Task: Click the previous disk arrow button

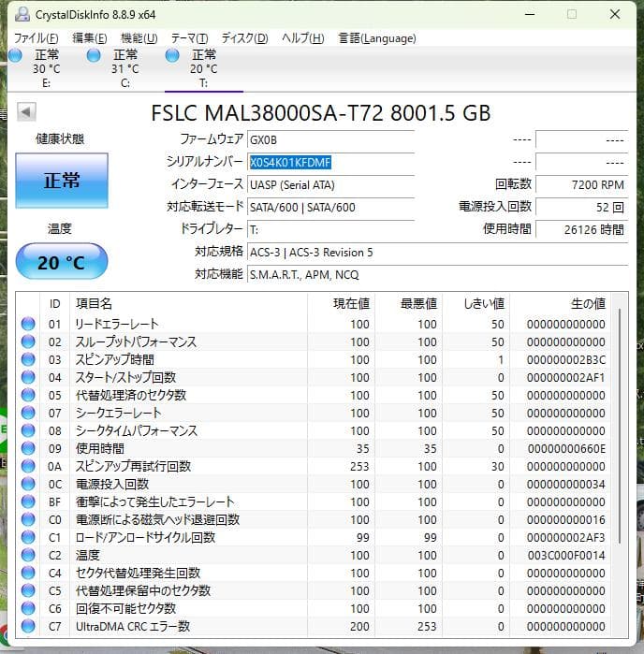Action: (x=26, y=111)
